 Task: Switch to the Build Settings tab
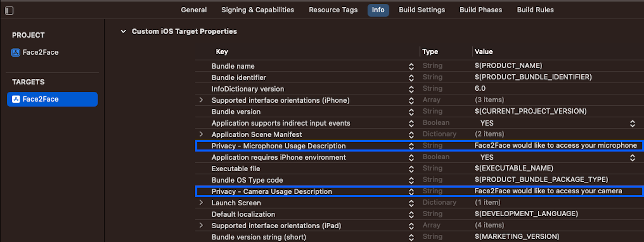(421, 10)
